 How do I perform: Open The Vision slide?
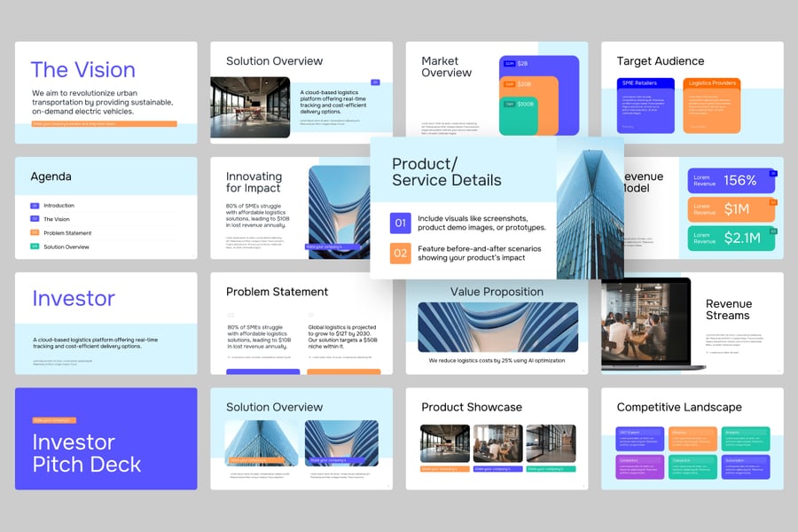(106, 91)
